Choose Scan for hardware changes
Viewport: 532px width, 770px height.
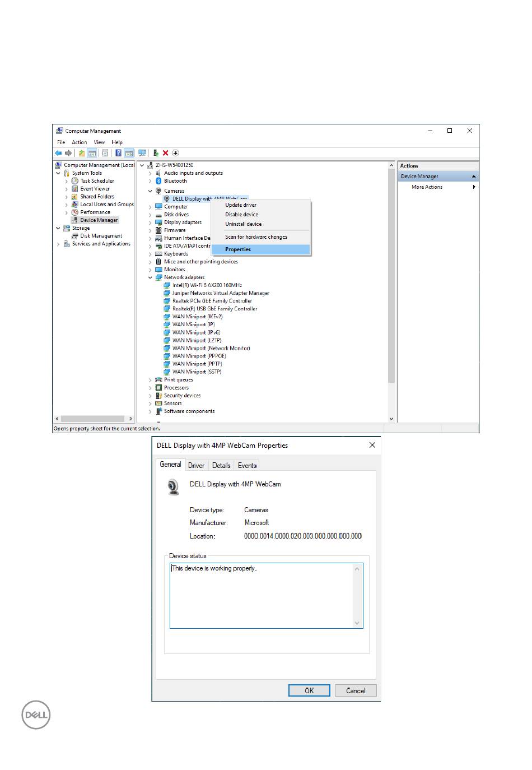point(261,237)
